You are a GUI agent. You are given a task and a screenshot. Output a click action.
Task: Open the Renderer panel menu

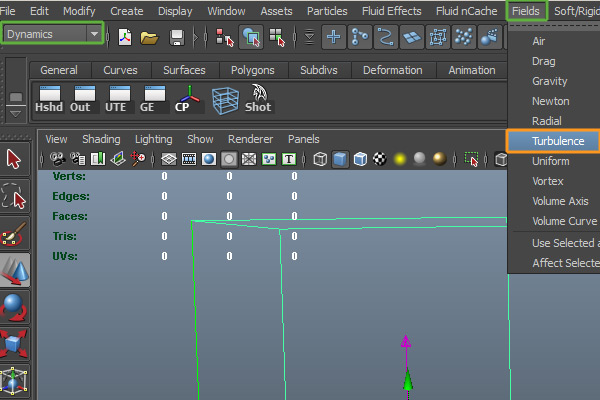(250, 139)
